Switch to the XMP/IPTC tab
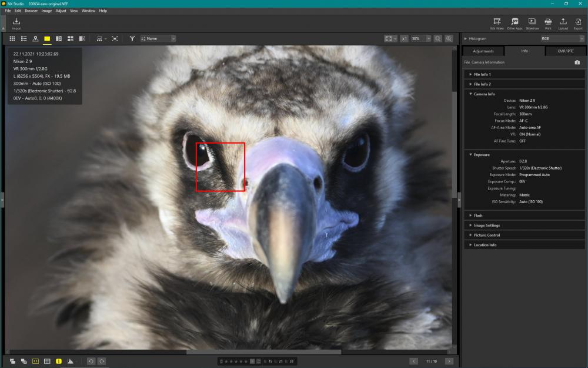The height and width of the screenshot is (368, 588). tap(565, 51)
